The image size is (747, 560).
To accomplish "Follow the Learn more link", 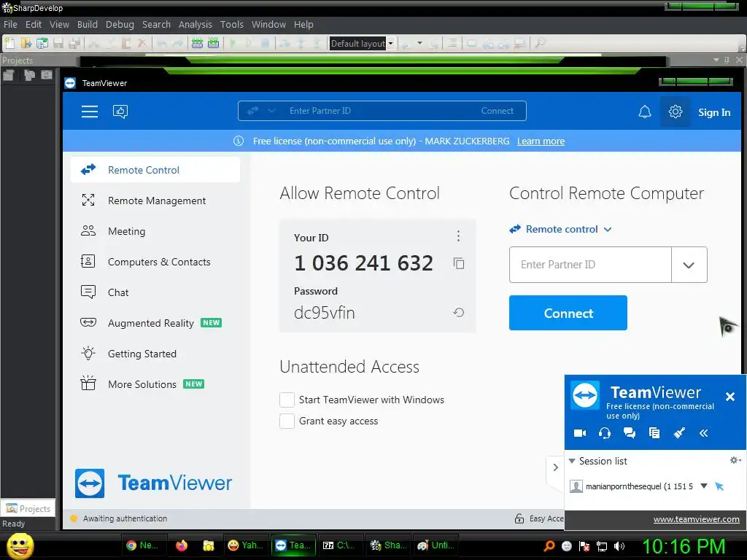I will pyautogui.click(x=541, y=141).
